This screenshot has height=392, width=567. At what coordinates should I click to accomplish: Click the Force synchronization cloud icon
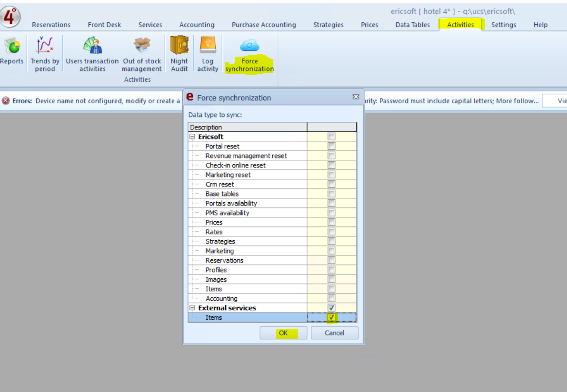(249, 46)
